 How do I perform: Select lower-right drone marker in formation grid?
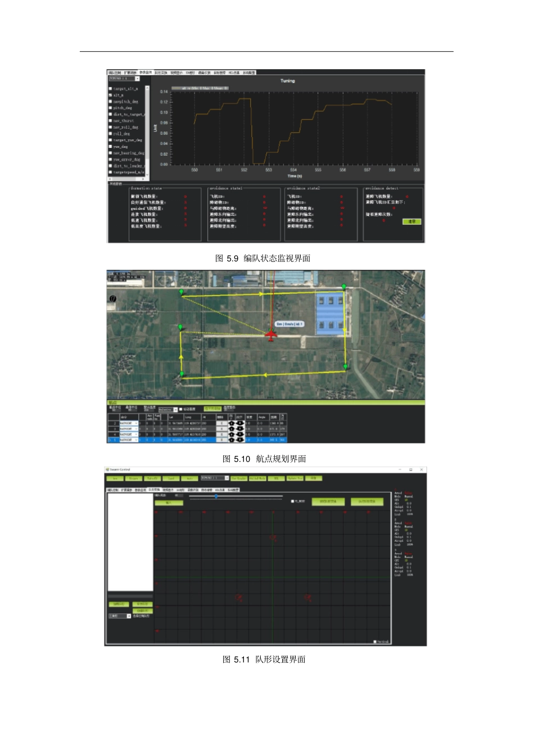[308, 597]
